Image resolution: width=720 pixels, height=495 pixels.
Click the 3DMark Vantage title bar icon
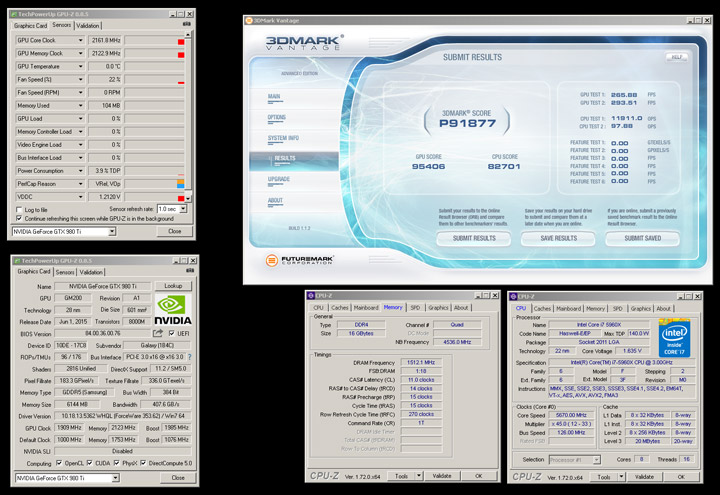coord(249,20)
